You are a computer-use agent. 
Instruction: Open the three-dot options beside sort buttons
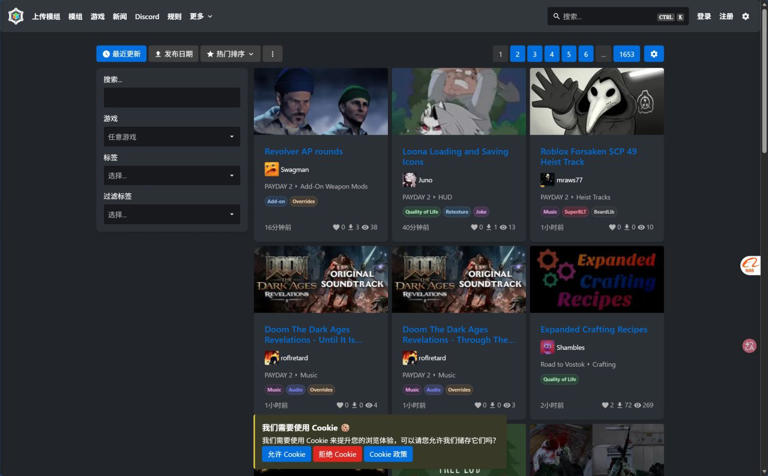(272, 54)
